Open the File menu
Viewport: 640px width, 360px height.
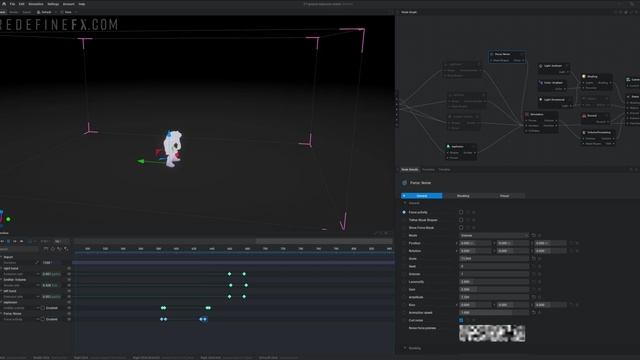(x=12, y=4)
